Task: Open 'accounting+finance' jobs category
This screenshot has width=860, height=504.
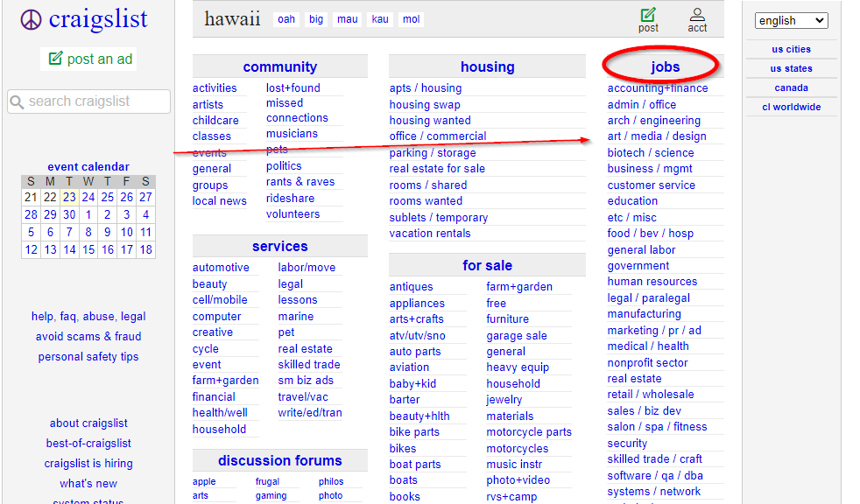Action: tap(658, 88)
